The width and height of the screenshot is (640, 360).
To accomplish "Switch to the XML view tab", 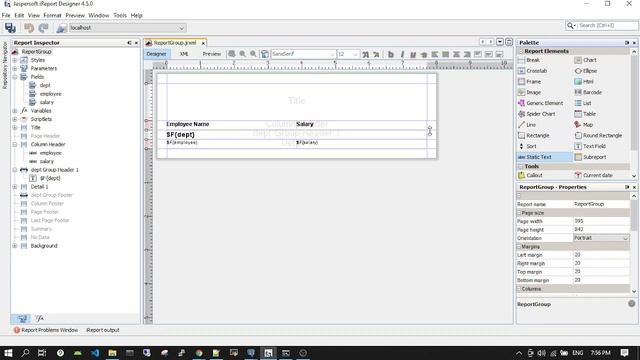I will pos(184,54).
